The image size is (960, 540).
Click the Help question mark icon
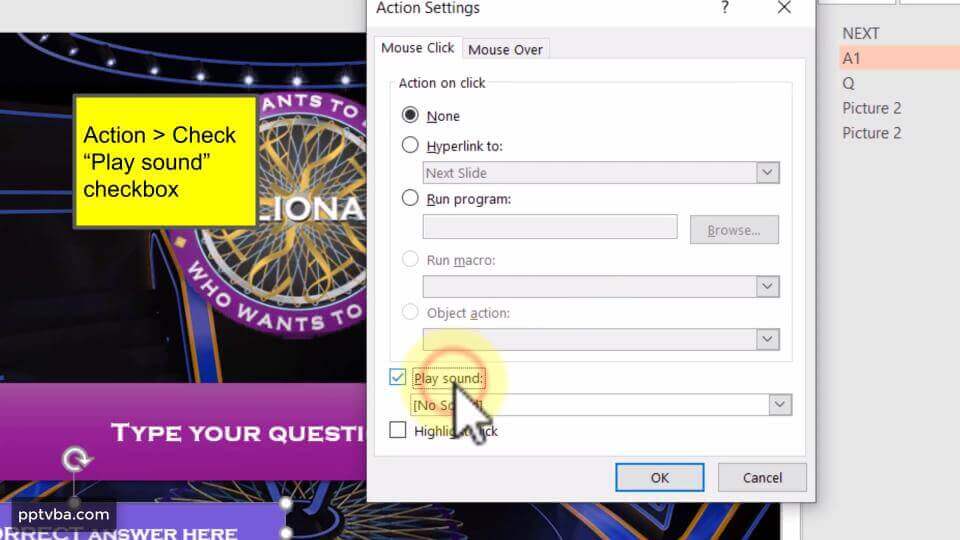(x=725, y=8)
